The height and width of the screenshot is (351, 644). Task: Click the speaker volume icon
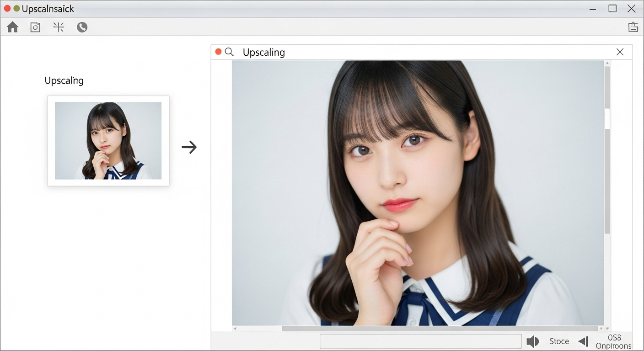pyautogui.click(x=532, y=341)
